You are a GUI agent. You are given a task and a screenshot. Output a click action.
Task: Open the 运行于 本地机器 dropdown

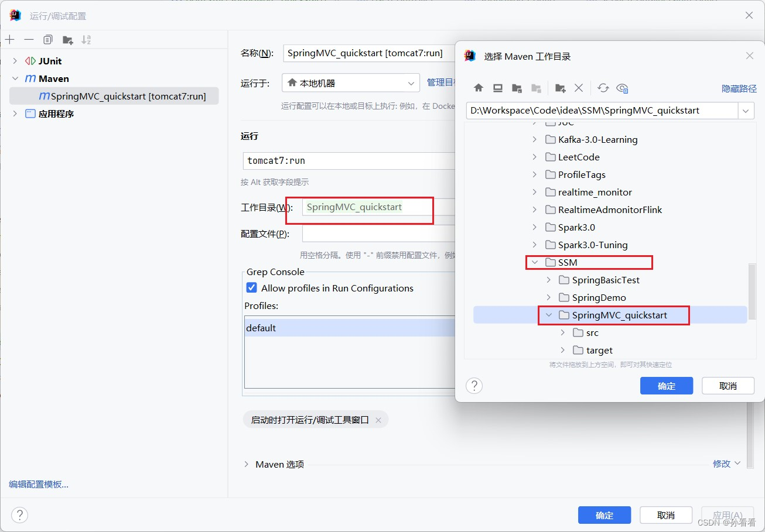[x=350, y=83]
